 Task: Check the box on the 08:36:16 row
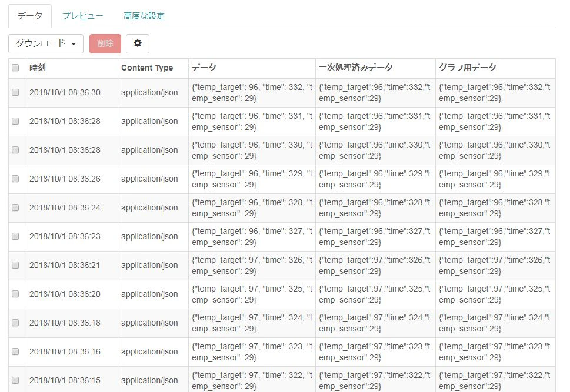click(x=15, y=351)
